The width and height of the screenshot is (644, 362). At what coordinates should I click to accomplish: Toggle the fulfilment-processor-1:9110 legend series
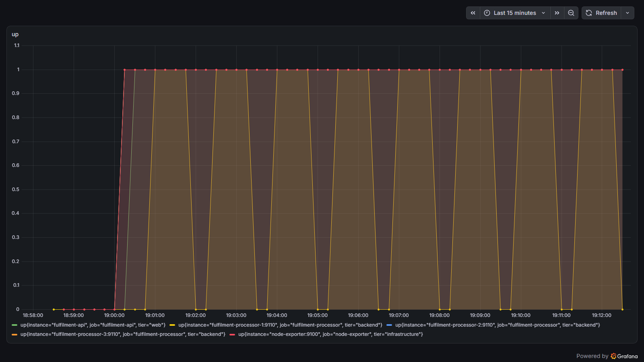click(280, 325)
